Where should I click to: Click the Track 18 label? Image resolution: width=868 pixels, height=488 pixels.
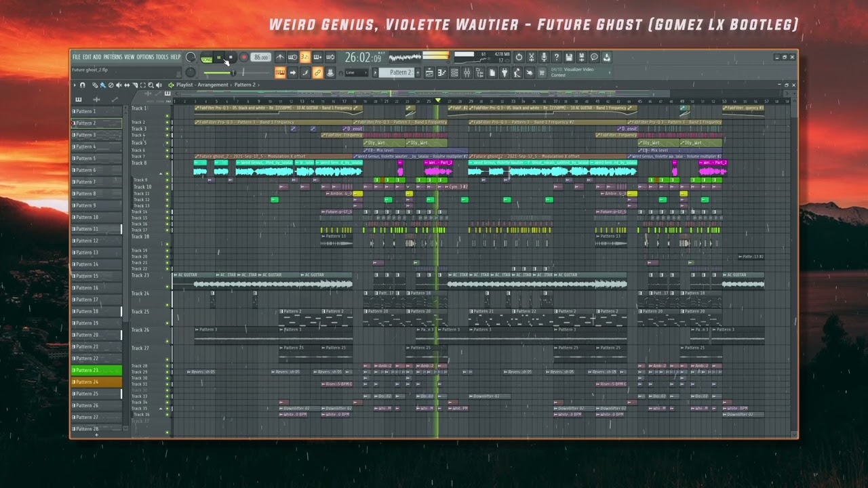pyautogui.click(x=140, y=237)
